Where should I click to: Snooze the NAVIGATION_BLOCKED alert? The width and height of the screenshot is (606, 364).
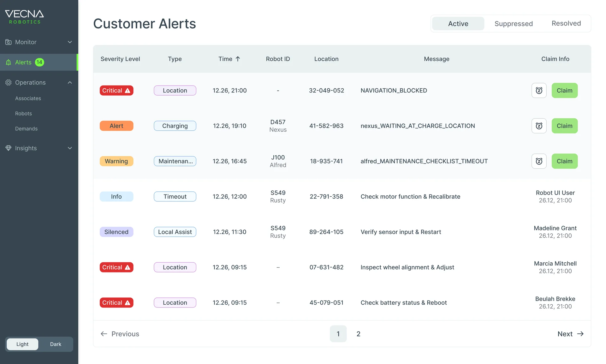click(x=539, y=91)
